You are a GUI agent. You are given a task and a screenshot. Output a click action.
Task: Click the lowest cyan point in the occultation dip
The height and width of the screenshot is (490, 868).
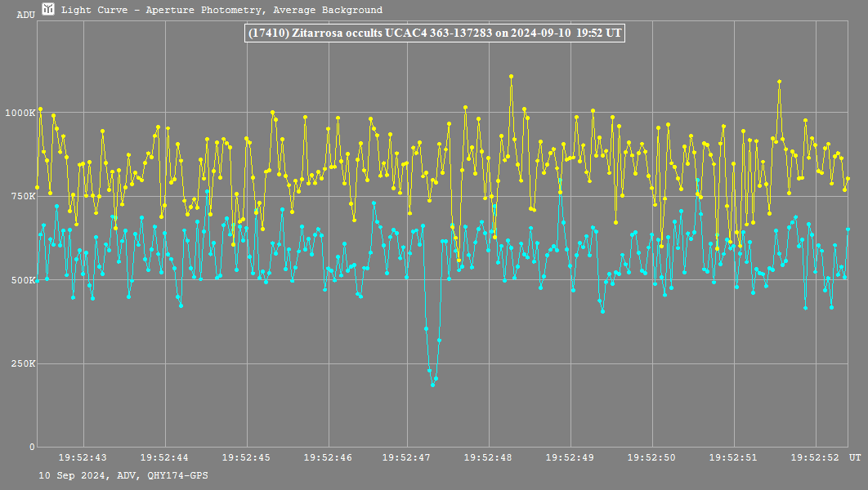tap(432, 385)
